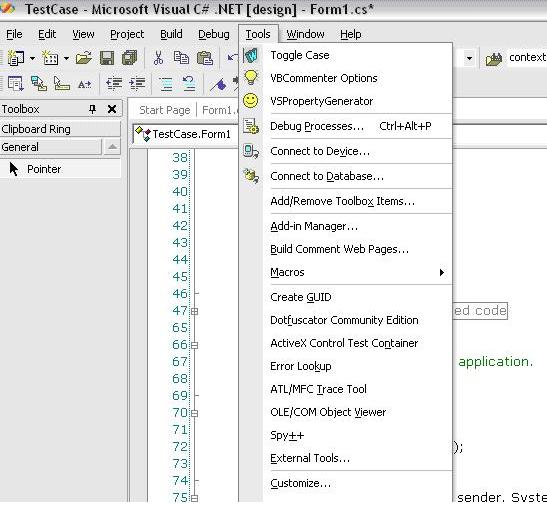Open the TestCase.Form1 class dropdown

[x=186, y=134]
